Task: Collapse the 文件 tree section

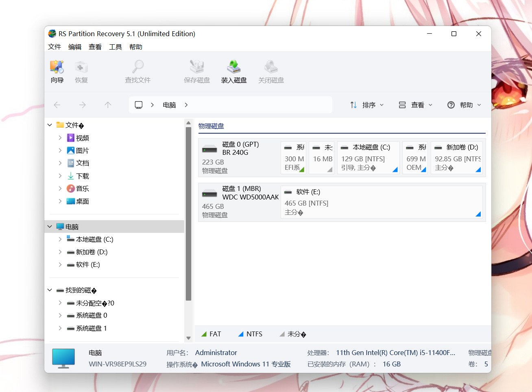Action: tap(50, 125)
